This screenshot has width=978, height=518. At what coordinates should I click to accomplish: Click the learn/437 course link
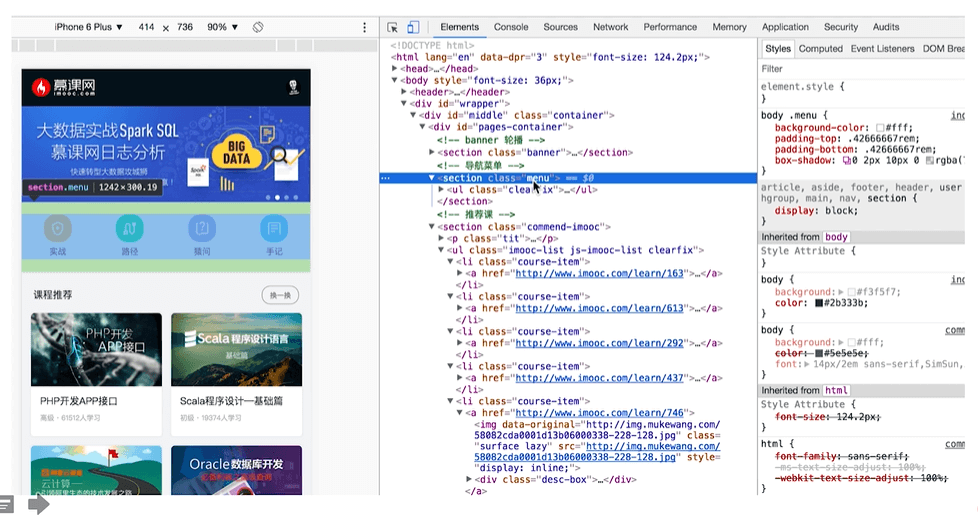[x=599, y=378]
